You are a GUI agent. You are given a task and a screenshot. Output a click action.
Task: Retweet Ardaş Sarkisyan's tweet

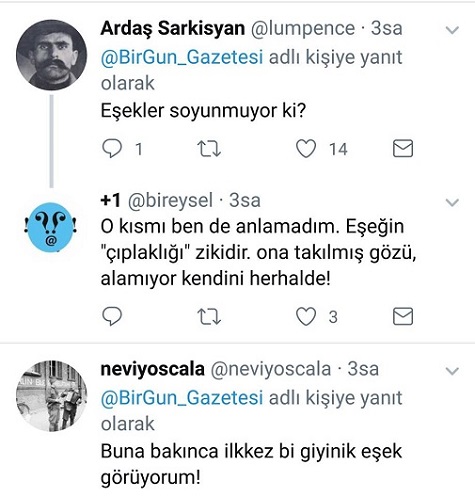click(209, 149)
